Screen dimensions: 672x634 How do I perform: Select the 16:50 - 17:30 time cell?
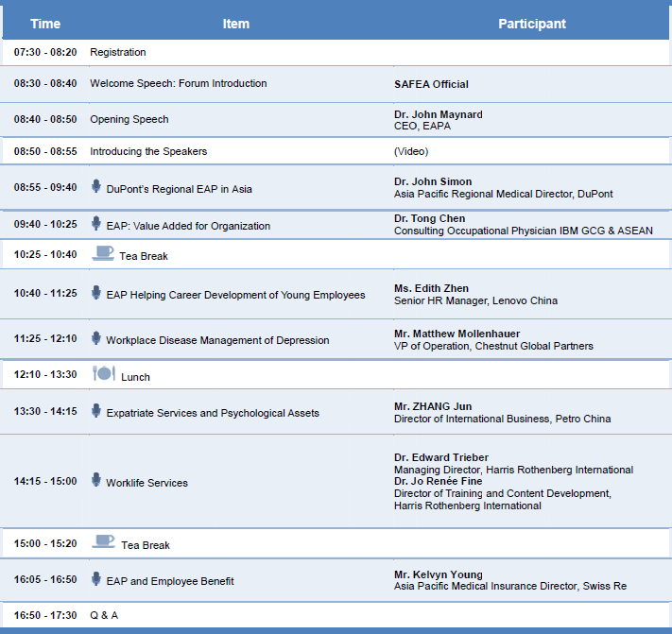(x=45, y=616)
